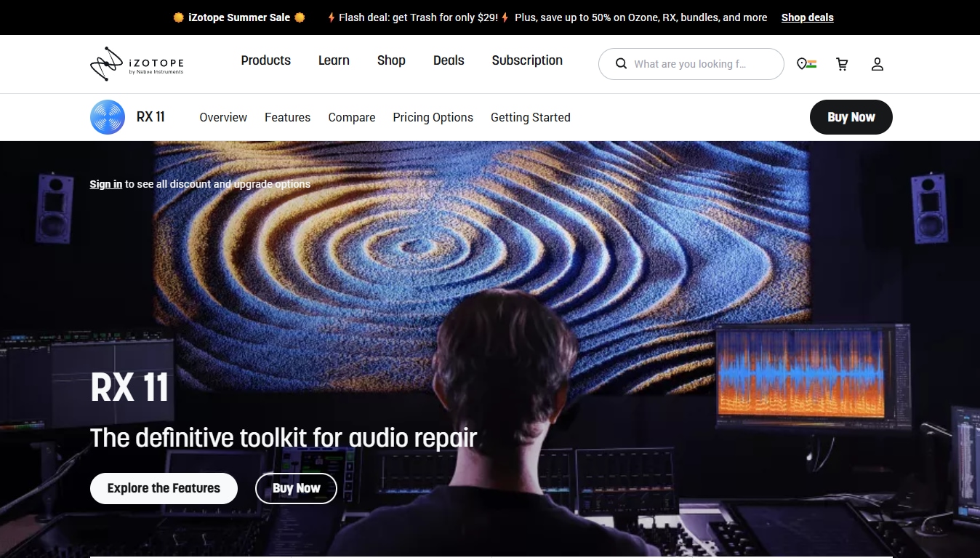The image size is (980, 558).
Task: Switch to the Compare tab
Action: pyautogui.click(x=352, y=117)
